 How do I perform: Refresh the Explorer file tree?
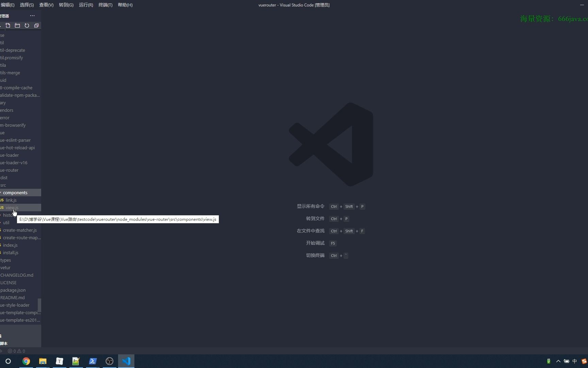[x=27, y=26]
